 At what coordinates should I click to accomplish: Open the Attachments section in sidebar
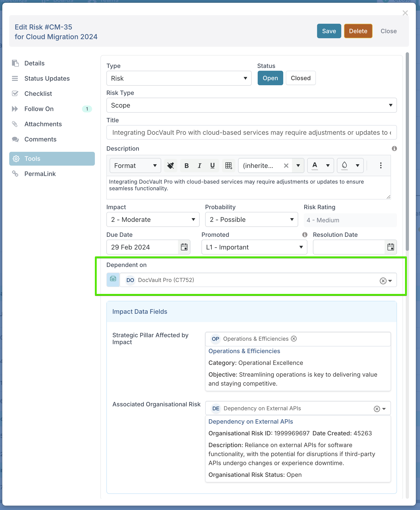43,124
